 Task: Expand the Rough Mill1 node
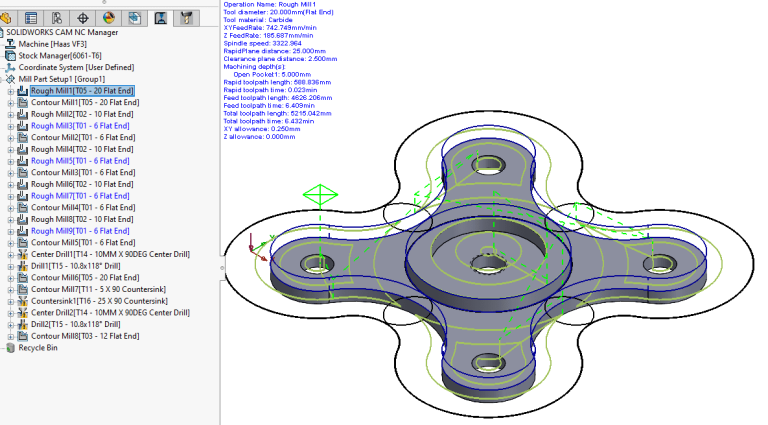(x=11, y=92)
